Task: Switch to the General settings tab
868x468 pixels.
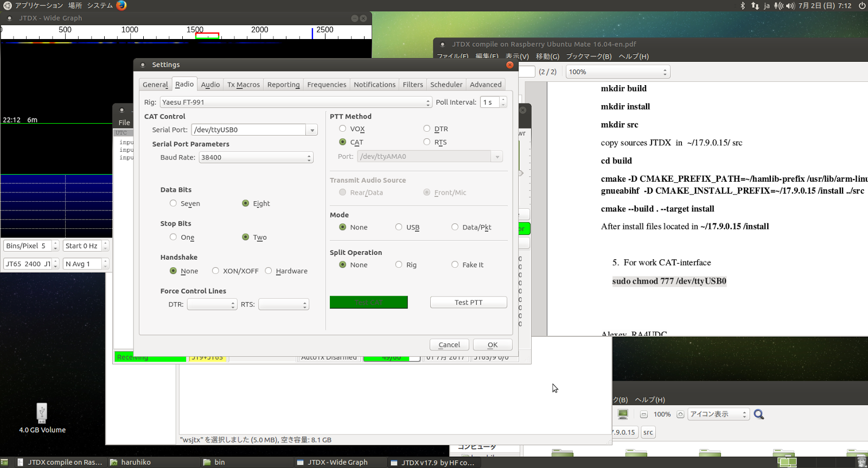Action: (x=155, y=85)
